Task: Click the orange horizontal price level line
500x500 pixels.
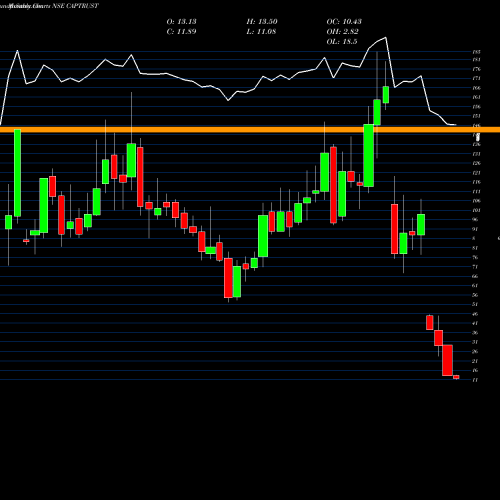Action: [250, 130]
